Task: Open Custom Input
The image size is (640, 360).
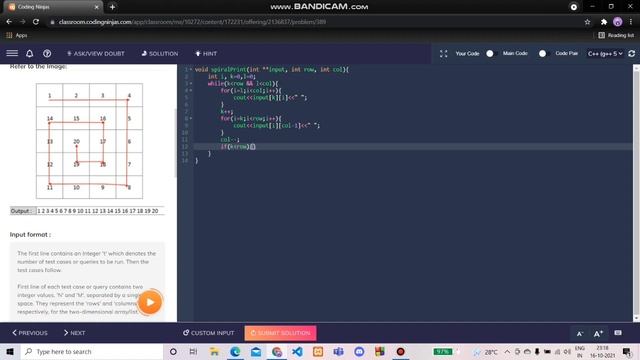Action: [x=209, y=333]
